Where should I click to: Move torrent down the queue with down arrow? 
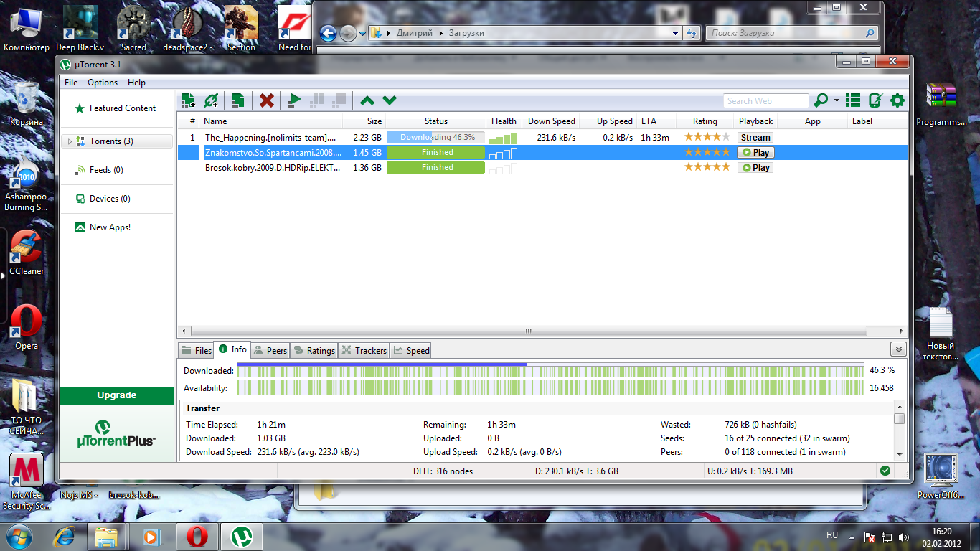tap(390, 100)
